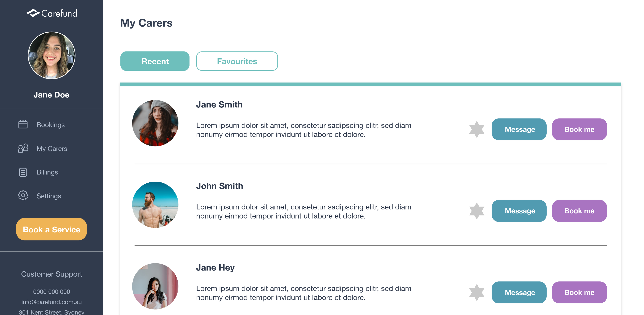Switch to the Favourites tab

pos(237,61)
